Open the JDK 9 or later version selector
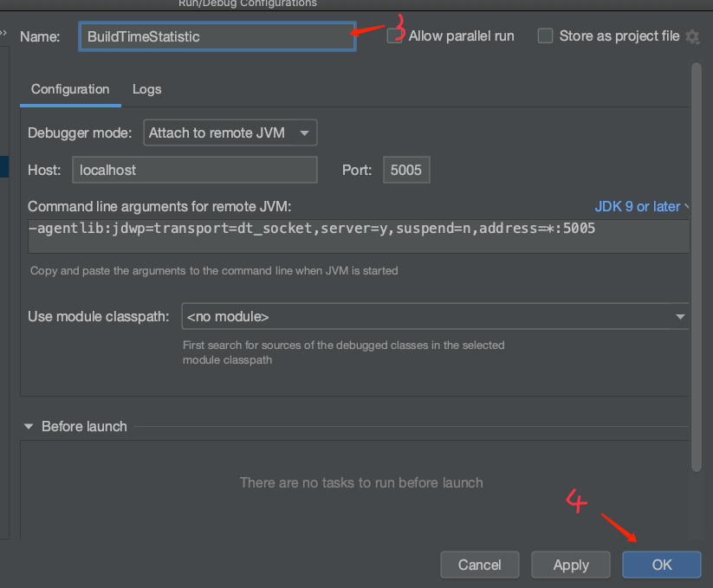Viewport: 713px width, 588px height. pos(641,207)
